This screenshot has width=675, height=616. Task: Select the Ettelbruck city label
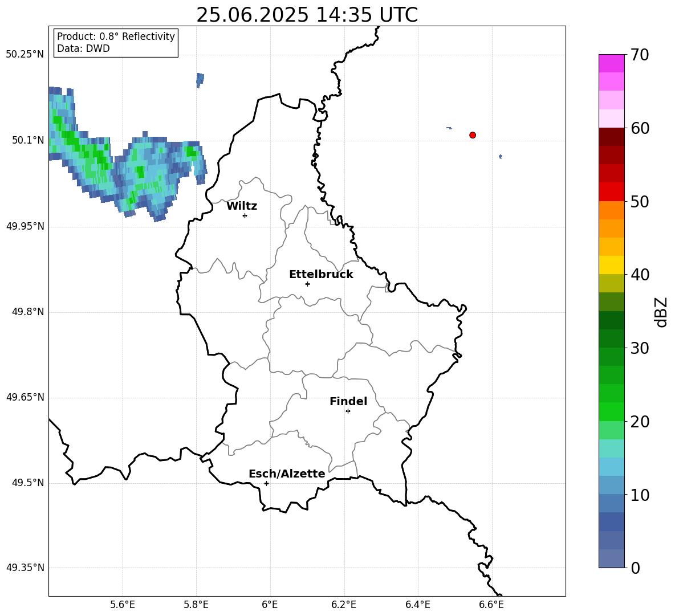tap(321, 275)
